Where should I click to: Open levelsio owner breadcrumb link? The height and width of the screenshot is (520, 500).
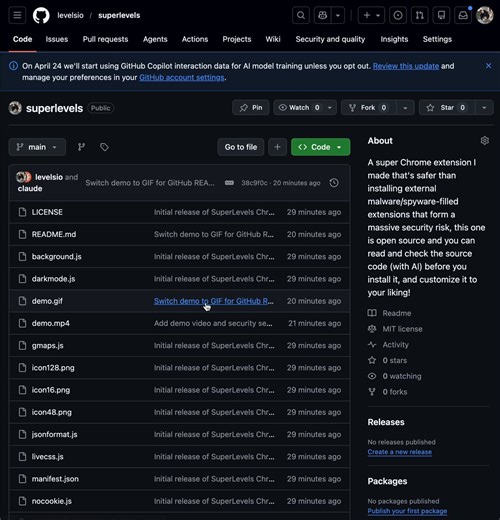coord(70,15)
